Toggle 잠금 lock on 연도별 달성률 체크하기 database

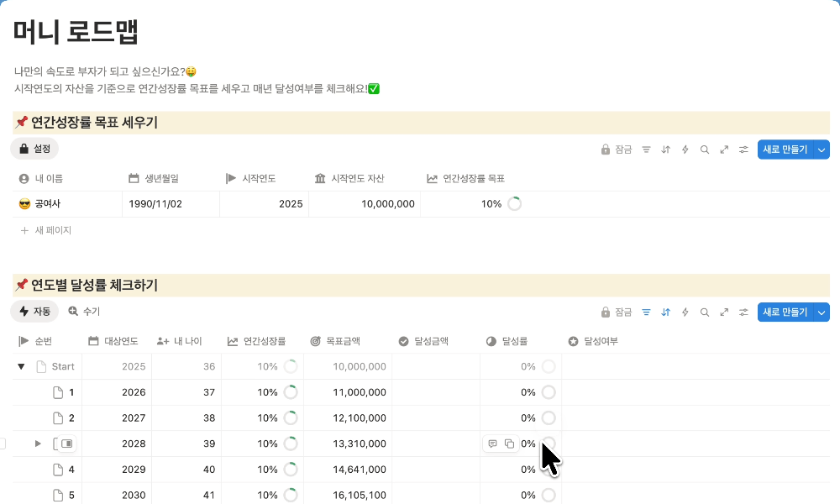point(617,312)
